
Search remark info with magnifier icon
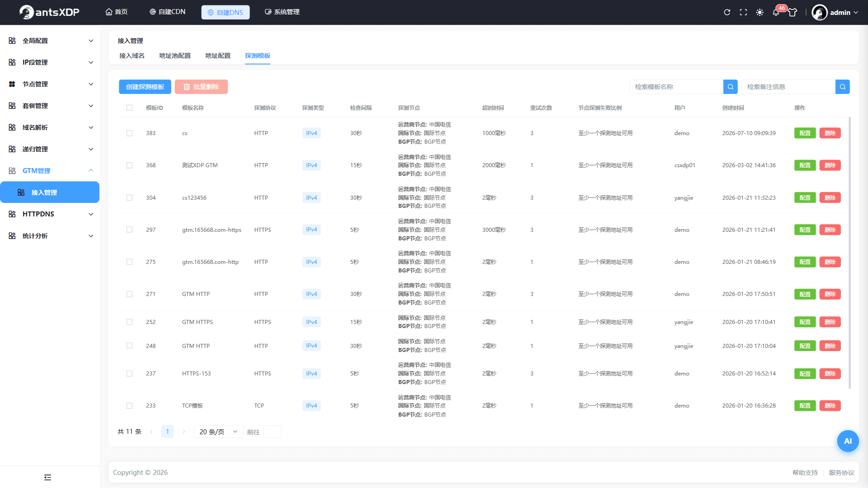[843, 87]
